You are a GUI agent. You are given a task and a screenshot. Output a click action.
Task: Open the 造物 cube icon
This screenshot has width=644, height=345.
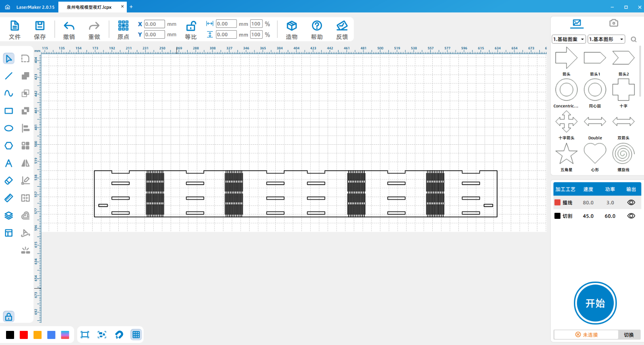(x=291, y=26)
